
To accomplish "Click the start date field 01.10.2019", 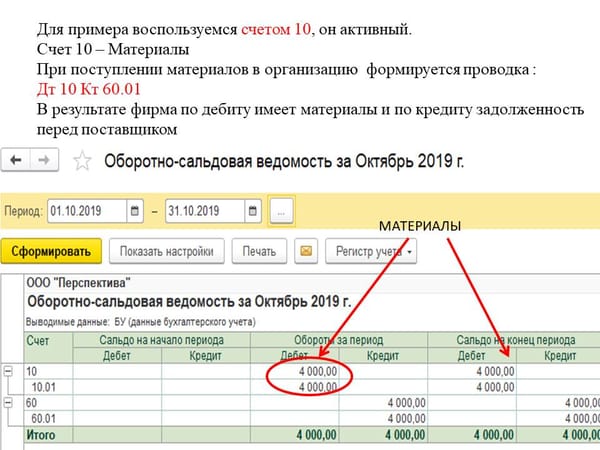I will coord(85,212).
